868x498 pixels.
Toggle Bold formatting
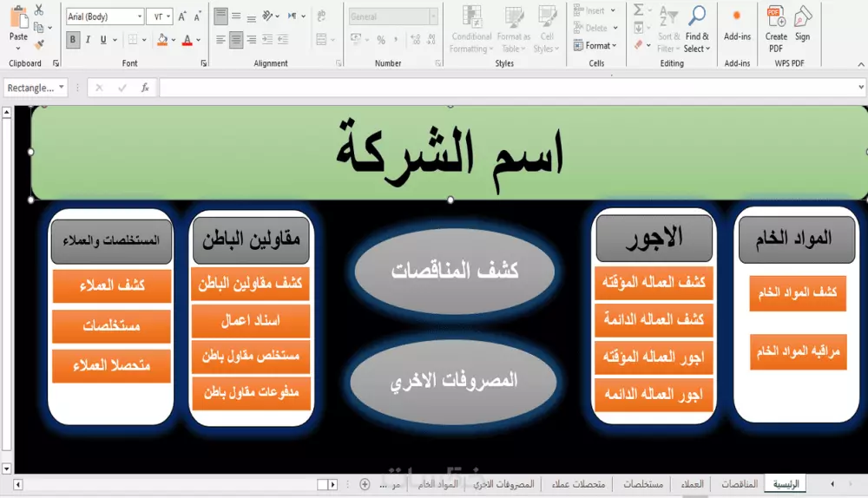[x=73, y=40]
